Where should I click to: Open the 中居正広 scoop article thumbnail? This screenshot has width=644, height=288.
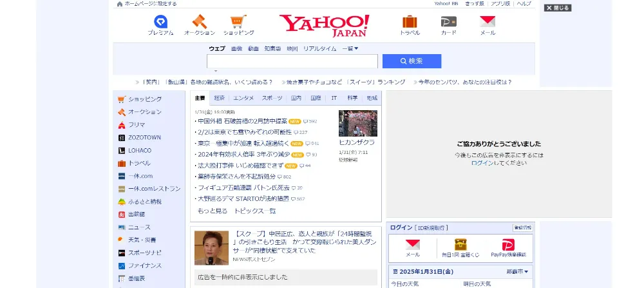(211, 248)
